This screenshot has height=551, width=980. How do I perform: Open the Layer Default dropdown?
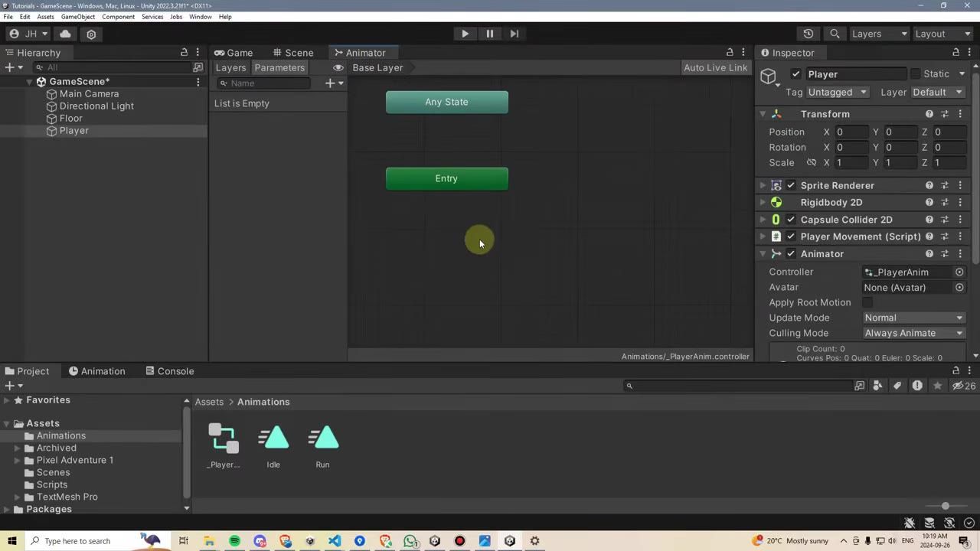pyautogui.click(x=938, y=92)
